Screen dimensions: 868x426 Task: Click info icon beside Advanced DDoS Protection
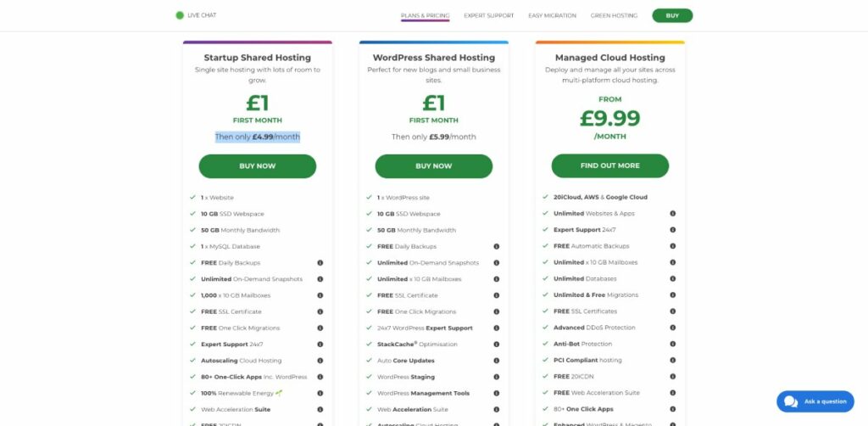click(672, 328)
